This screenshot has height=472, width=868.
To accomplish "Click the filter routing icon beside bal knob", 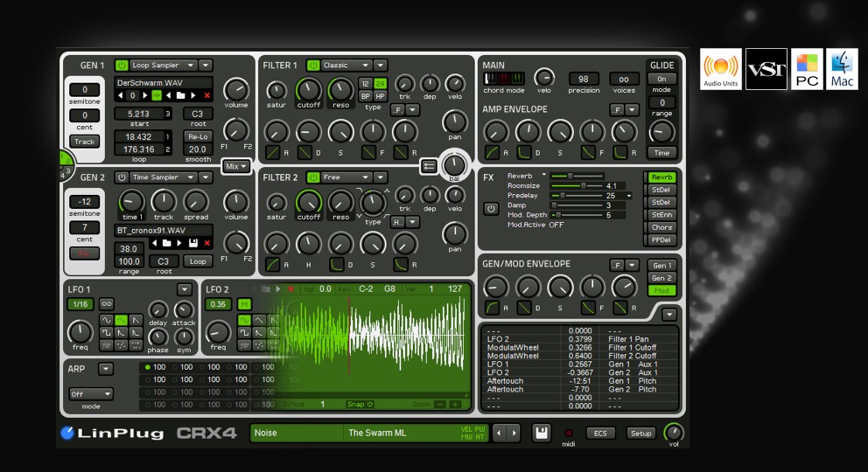I will pos(429,166).
